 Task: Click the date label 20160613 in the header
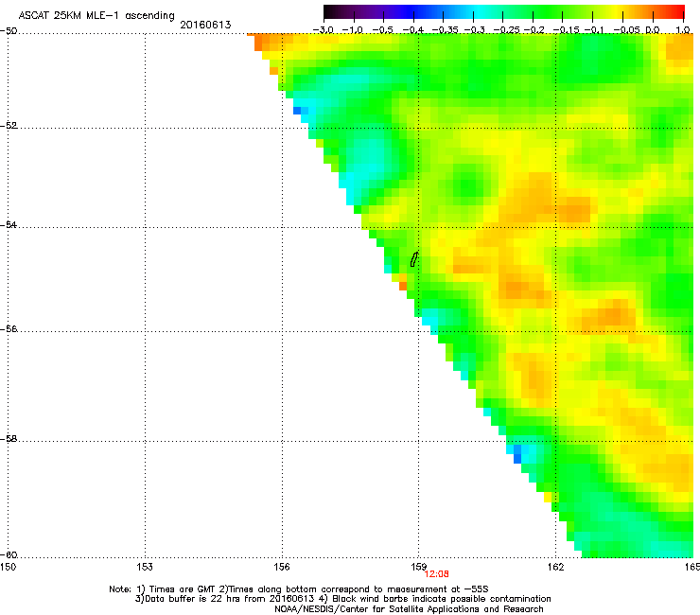(x=205, y=25)
